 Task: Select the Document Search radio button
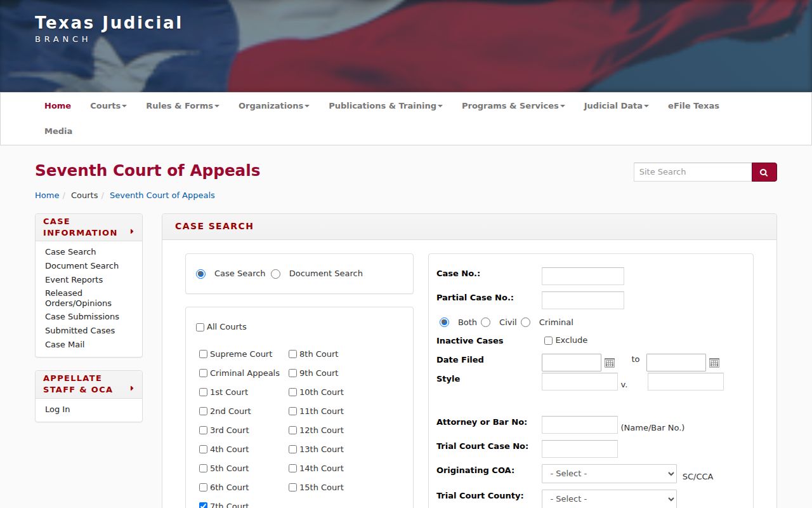(275, 274)
